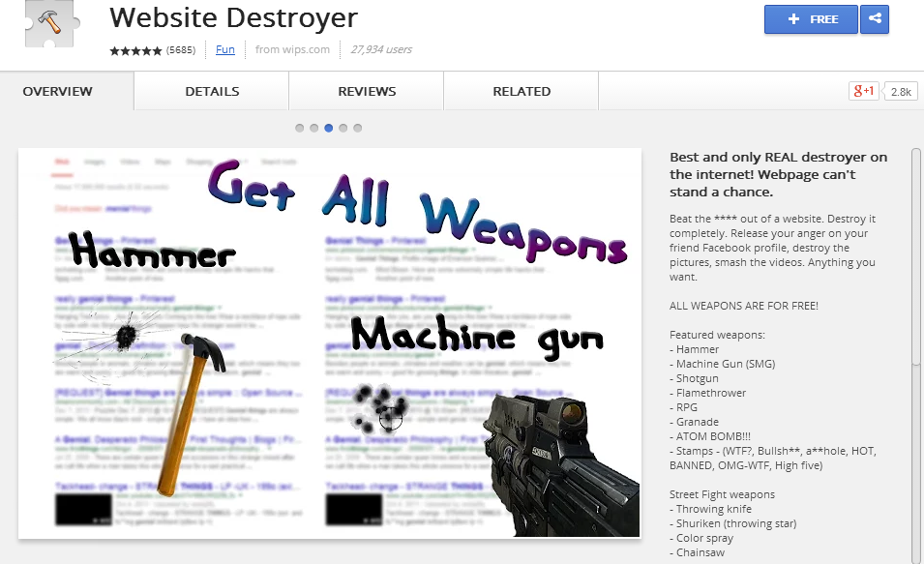The image size is (924, 564).
Task: Click the '- ATOM BOMB!!!' list entry
Action: point(710,436)
